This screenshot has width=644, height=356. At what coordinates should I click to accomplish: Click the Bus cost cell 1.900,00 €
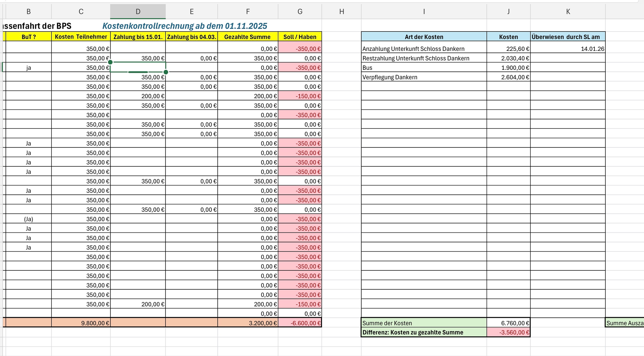click(508, 68)
